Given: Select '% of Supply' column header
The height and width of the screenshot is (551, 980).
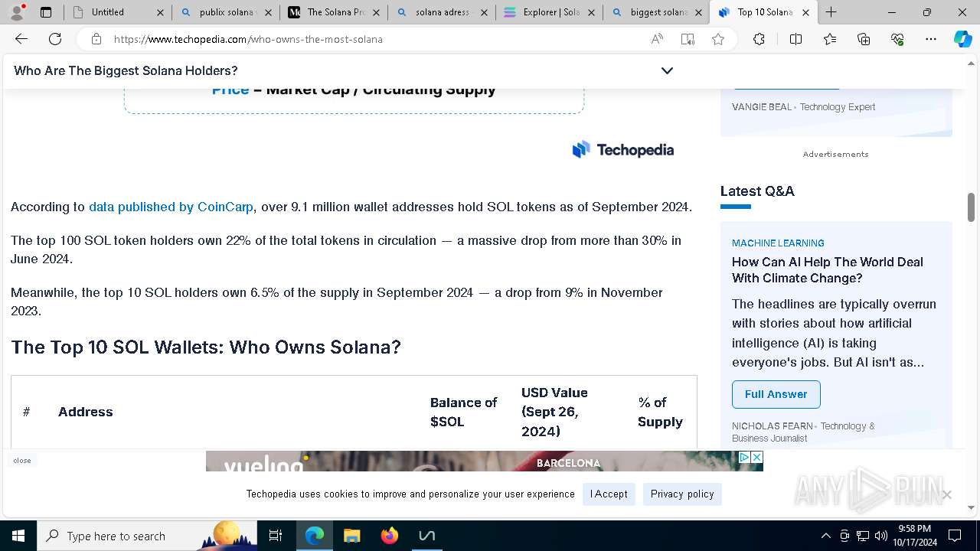Looking at the screenshot, I should pyautogui.click(x=660, y=412).
